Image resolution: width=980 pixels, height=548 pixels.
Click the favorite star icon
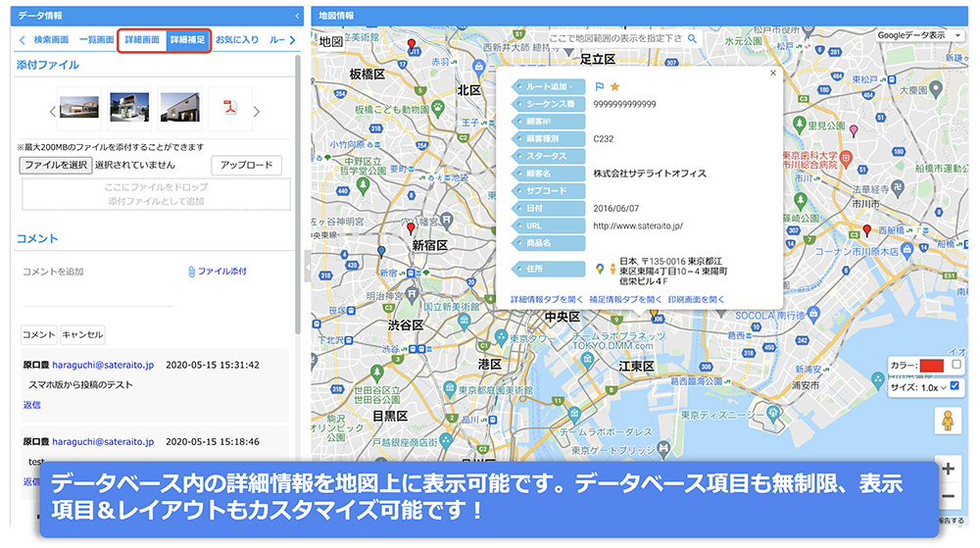pos(615,87)
